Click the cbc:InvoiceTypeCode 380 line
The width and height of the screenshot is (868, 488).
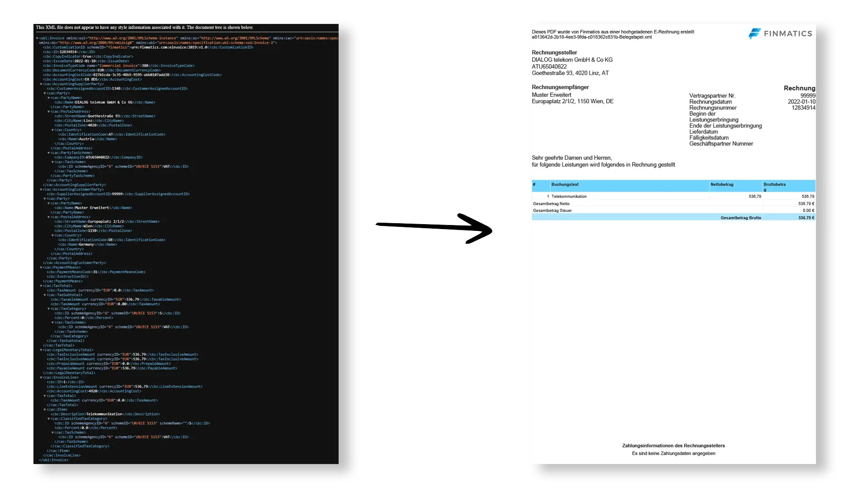click(118, 66)
